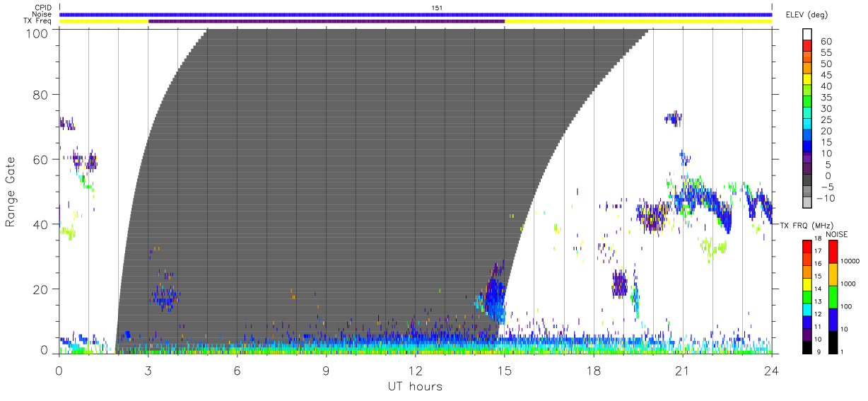Click the 9 tick label on UT hours axis
The image size is (868, 401).
coord(327,370)
